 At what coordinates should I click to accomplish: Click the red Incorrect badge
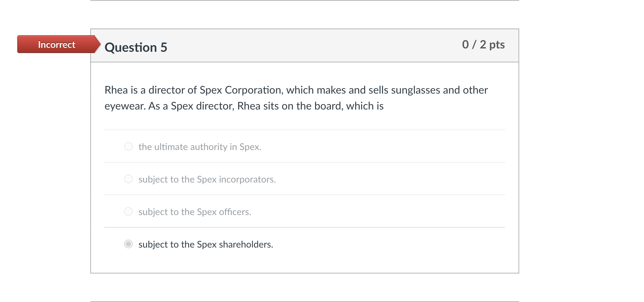coord(56,44)
